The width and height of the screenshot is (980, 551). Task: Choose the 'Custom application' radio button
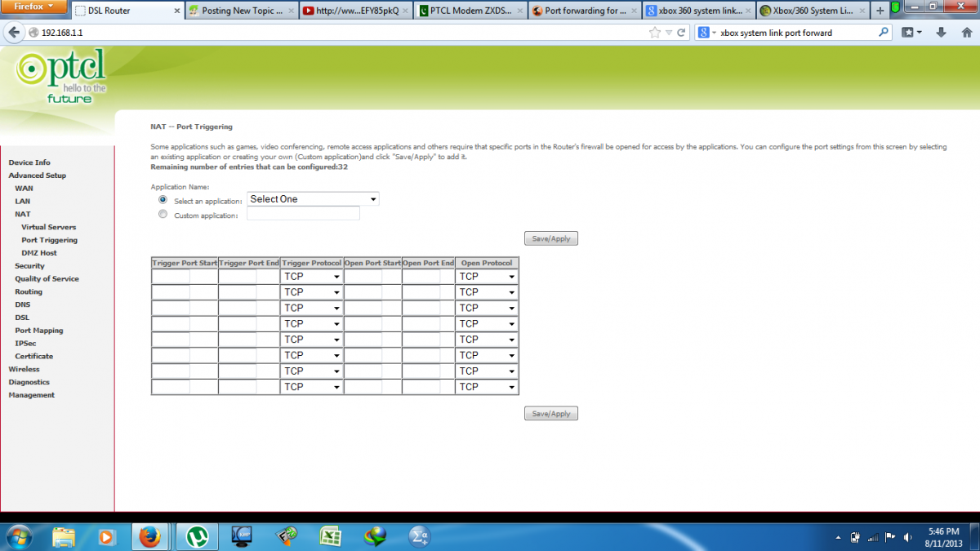pyautogui.click(x=163, y=215)
